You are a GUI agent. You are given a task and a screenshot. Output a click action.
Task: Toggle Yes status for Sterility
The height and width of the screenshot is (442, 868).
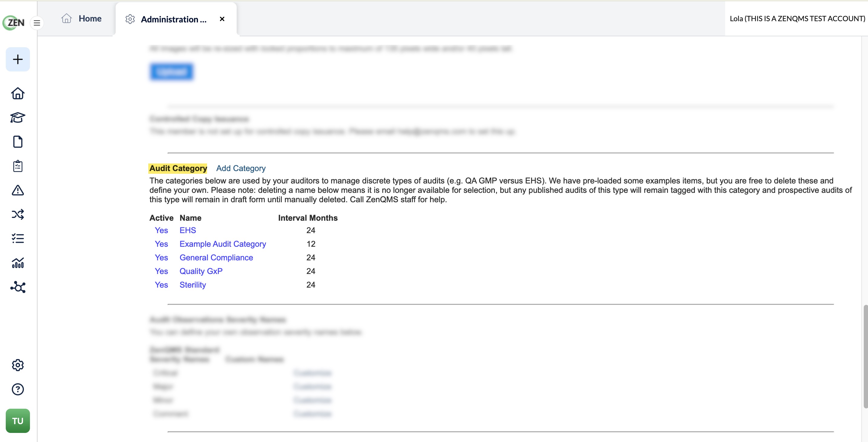pos(161,285)
